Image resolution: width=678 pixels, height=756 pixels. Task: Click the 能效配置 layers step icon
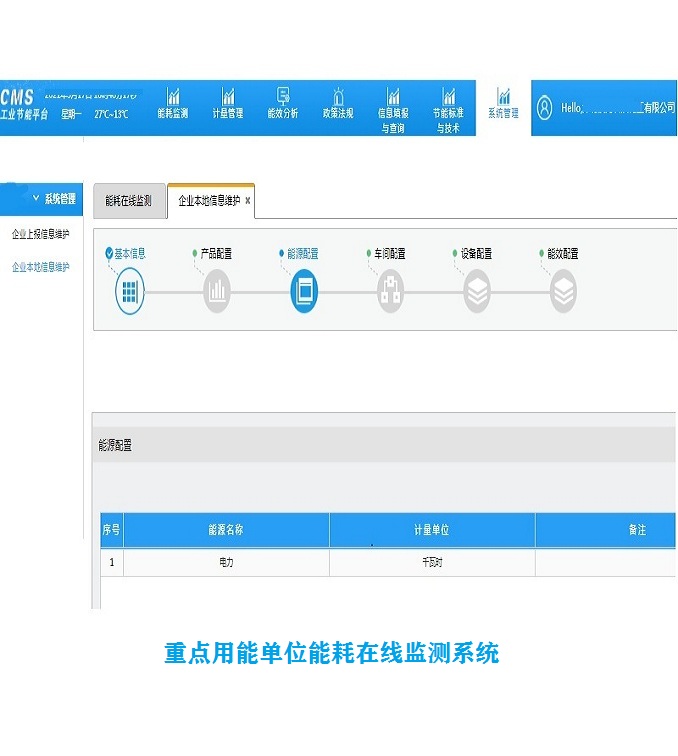(x=563, y=292)
